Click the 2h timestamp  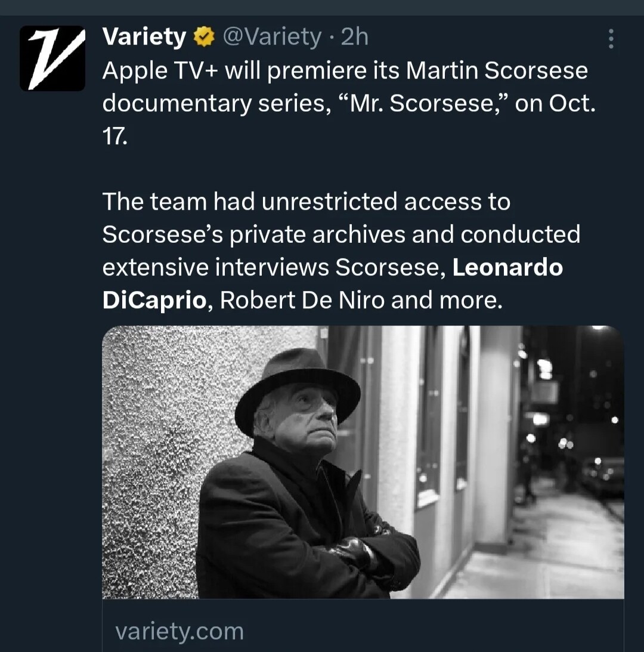(x=354, y=38)
